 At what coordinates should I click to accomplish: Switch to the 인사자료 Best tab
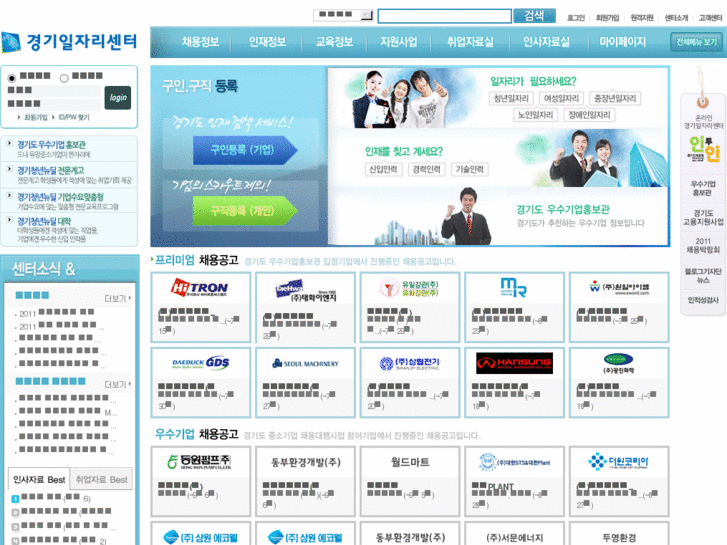click(39, 479)
